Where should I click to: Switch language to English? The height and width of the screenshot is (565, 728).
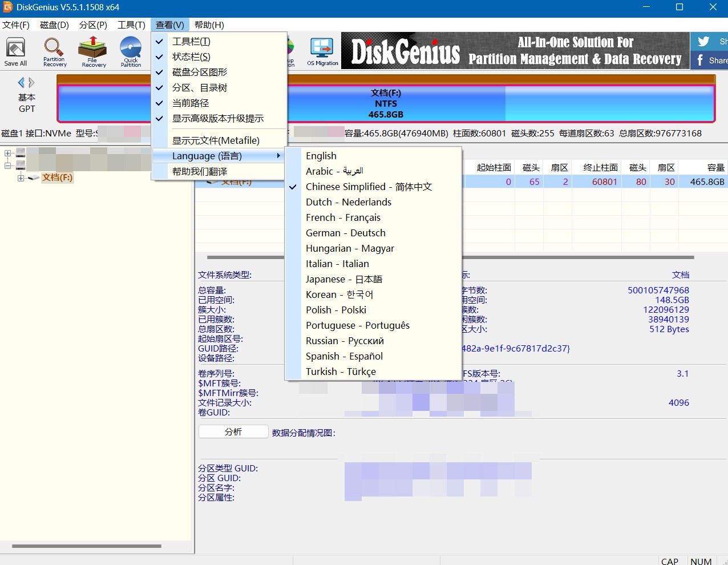(373, 156)
